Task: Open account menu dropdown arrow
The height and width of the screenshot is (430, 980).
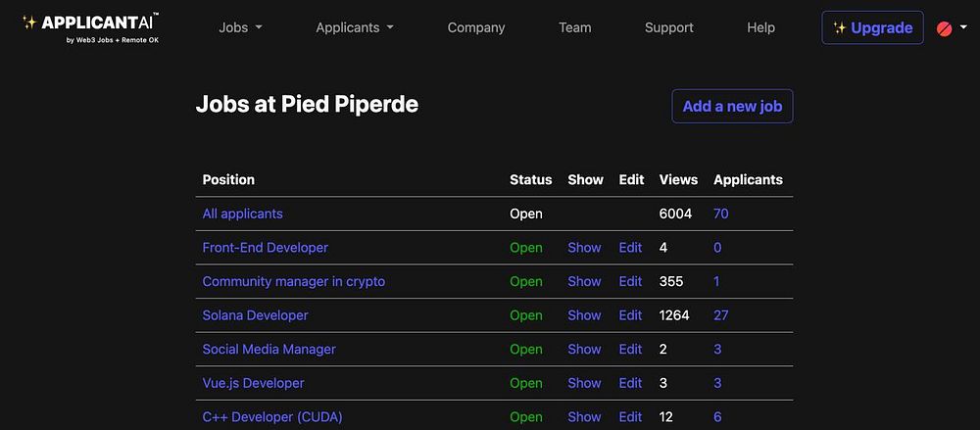Action: (963, 28)
